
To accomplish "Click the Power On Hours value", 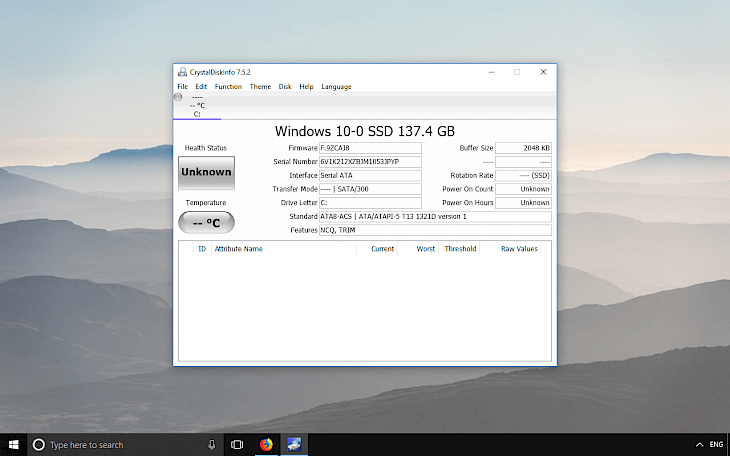I will 523,203.
